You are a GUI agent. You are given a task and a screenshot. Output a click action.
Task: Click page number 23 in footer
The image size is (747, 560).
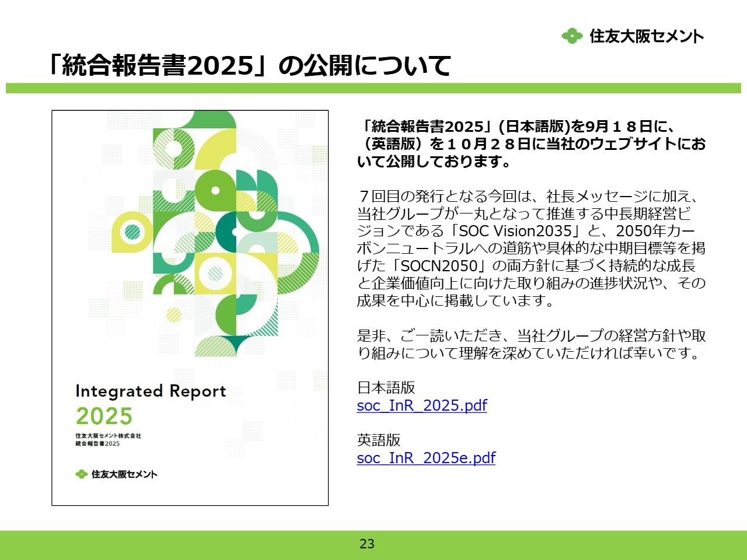tap(367, 544)
